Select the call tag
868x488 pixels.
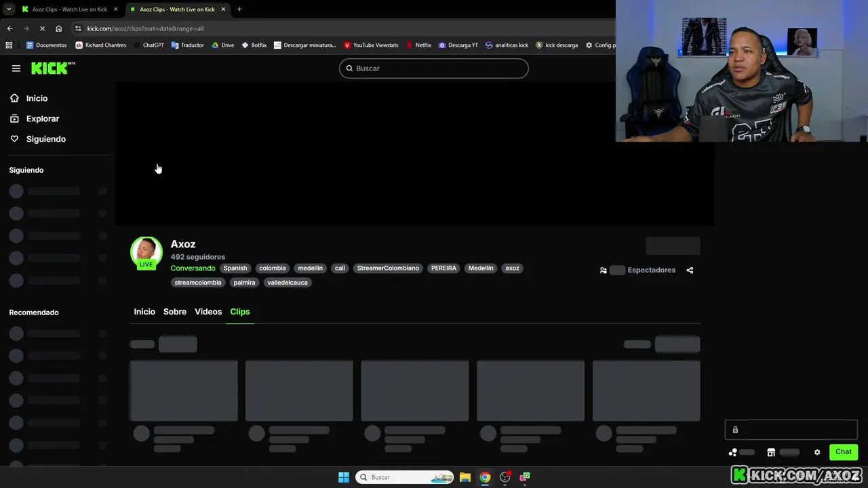tap(340, 268)
